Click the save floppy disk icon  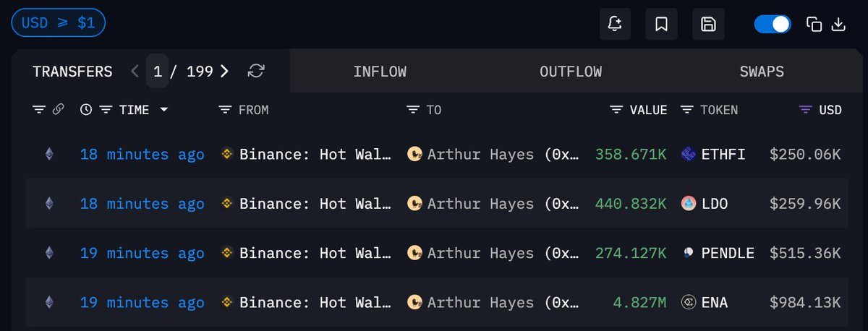[x=708, y=25]
